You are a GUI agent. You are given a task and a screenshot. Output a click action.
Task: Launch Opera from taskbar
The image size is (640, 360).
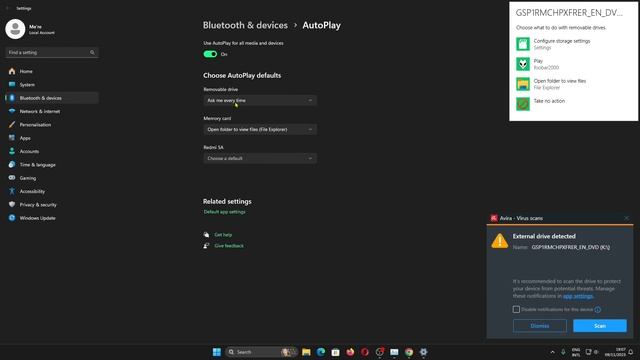tap(365, 352)
